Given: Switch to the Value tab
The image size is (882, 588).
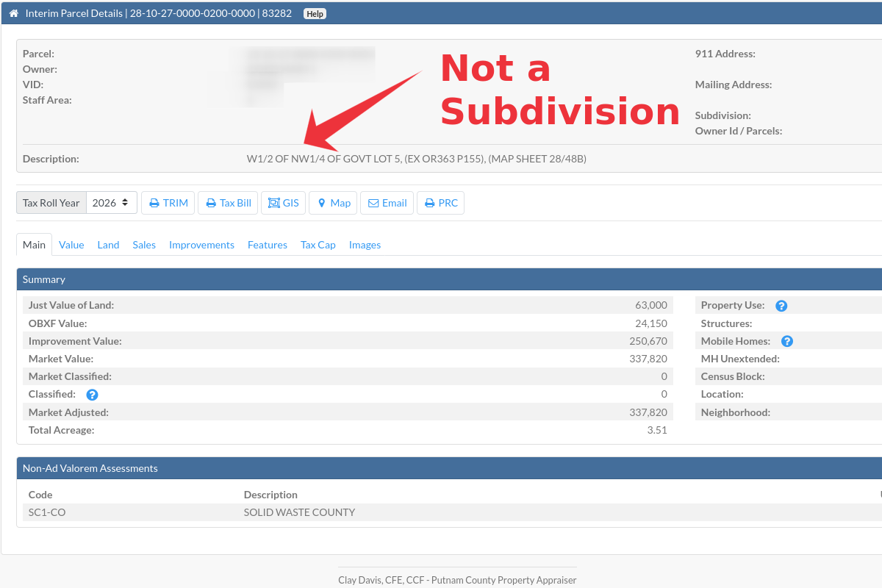Looking at the screenshot, I should [x=71, y=245].
